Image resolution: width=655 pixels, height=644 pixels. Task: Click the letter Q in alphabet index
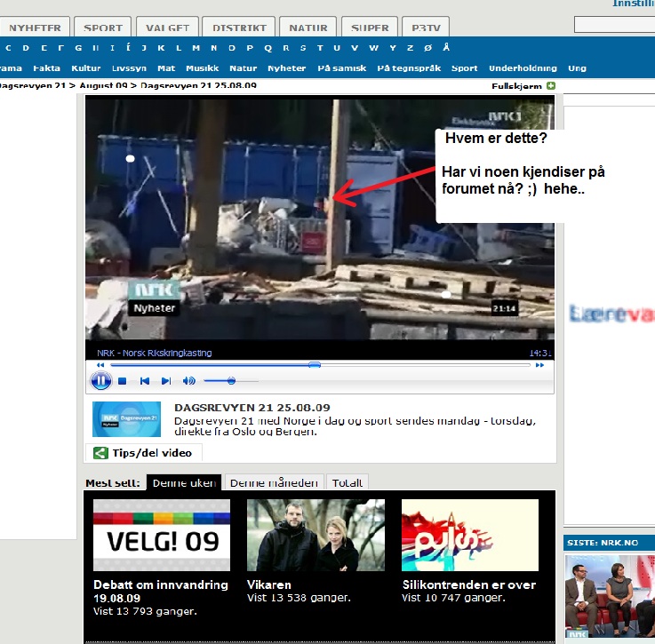click(268, 48)
